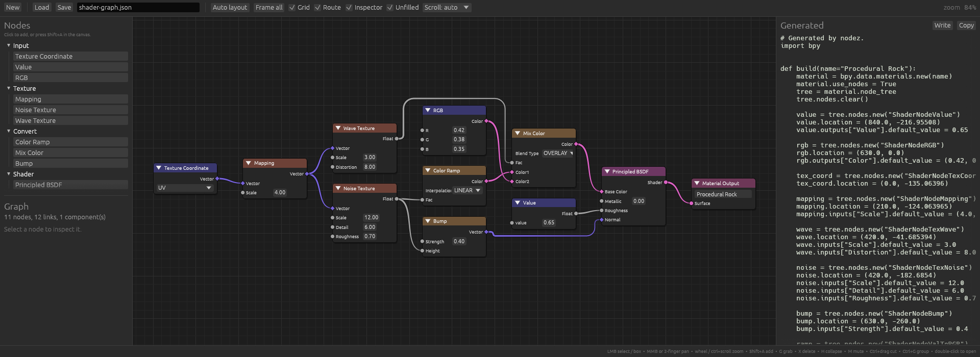Click the Value node Float output socket
Screen dimensions: 980x357
pyautogui.click(x=576, y=213)
